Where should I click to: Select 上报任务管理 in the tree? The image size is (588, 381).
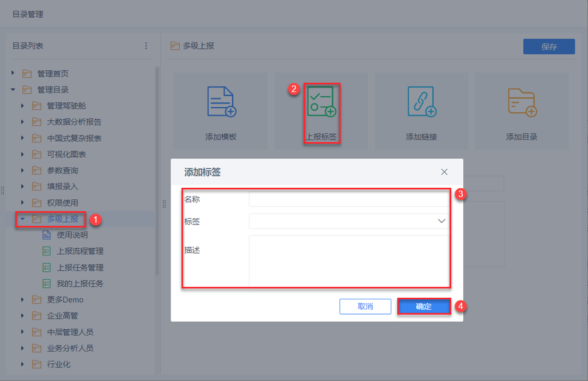80,267
